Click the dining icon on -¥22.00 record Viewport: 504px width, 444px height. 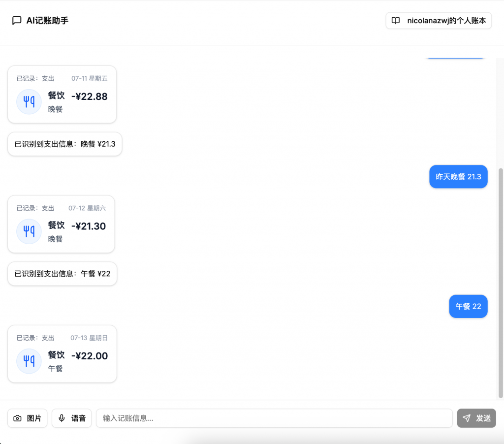point(29,361)
